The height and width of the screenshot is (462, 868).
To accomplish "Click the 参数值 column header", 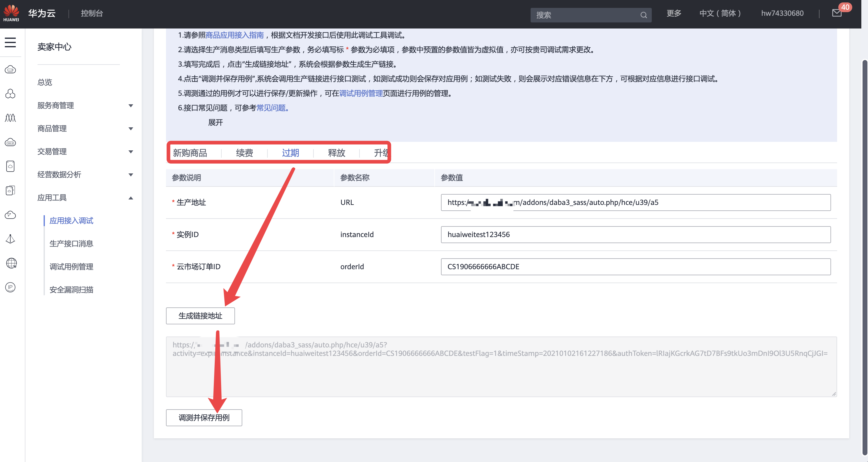I will coord(452,178).
